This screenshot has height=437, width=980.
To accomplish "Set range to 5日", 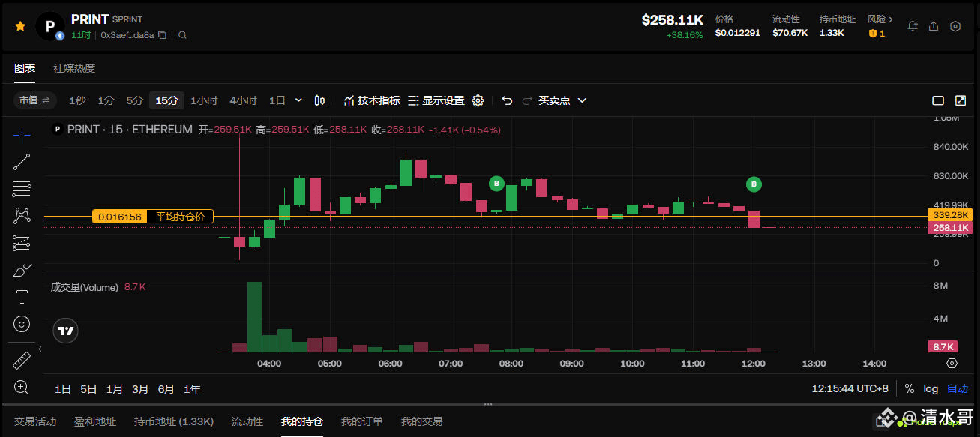I will point(88,389).
